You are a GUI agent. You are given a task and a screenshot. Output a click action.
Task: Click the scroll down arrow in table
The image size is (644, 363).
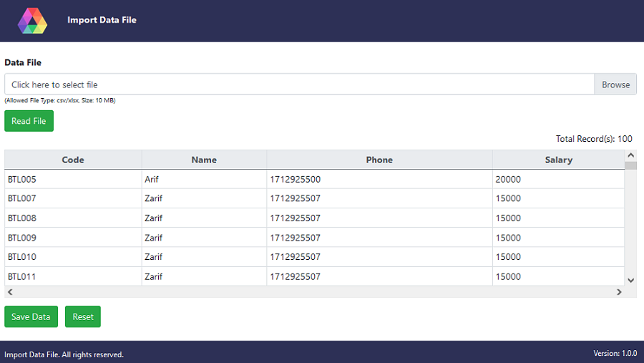[630, 280]
